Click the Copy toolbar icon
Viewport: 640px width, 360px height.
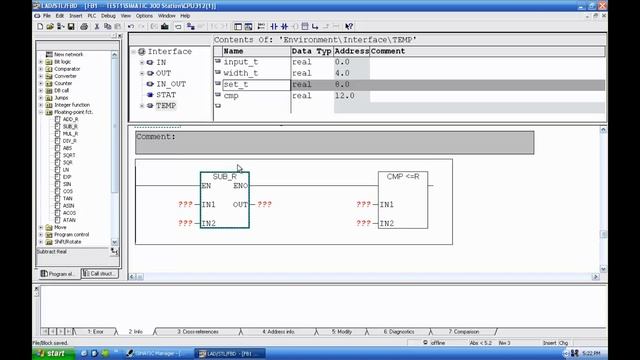click(107, 27)
